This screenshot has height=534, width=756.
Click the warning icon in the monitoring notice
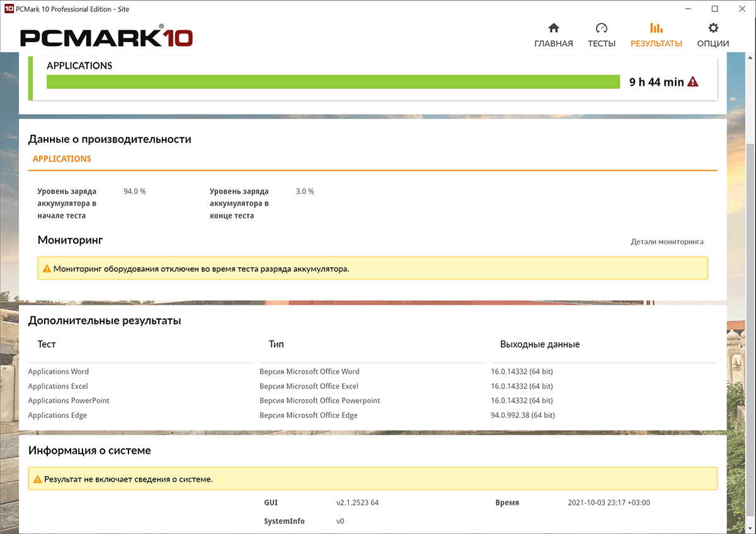coord(47,269)
